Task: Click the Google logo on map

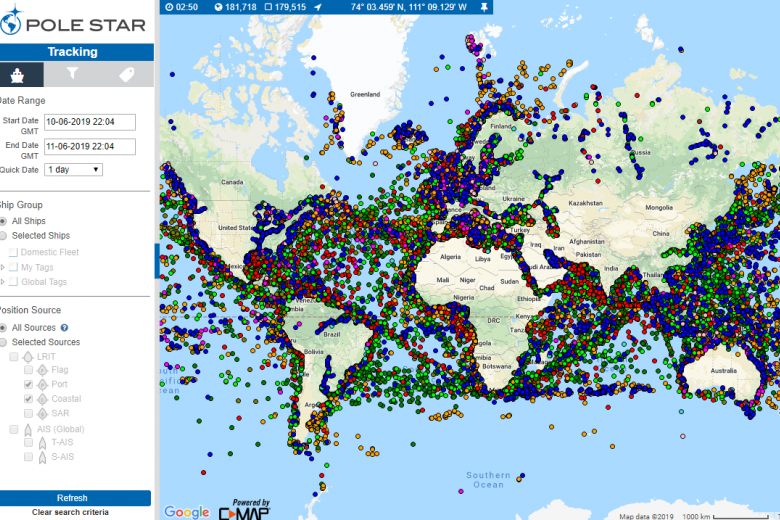Action: [186, 512]
